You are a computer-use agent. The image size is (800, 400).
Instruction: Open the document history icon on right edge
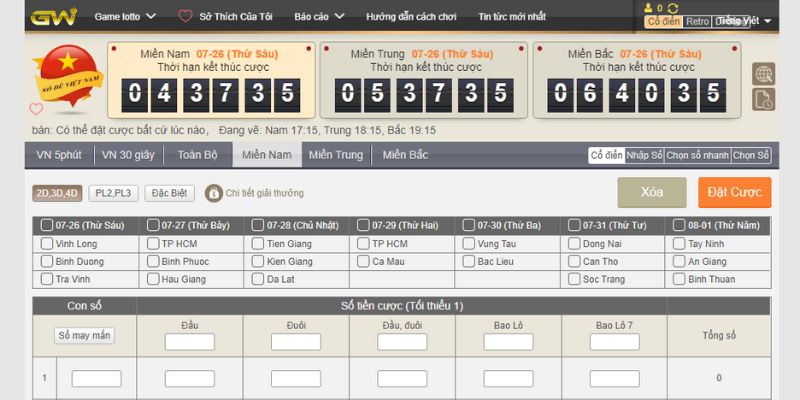point(763,98)
